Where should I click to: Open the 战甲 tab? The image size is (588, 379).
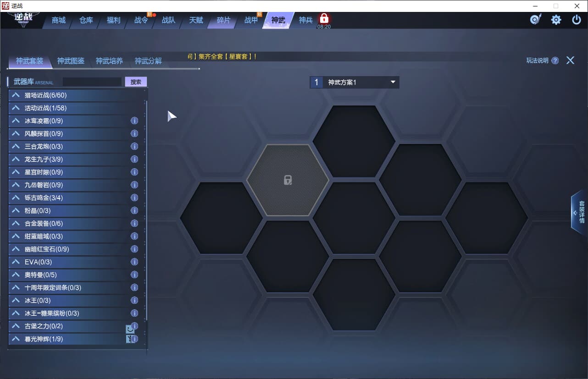point(251,20)
